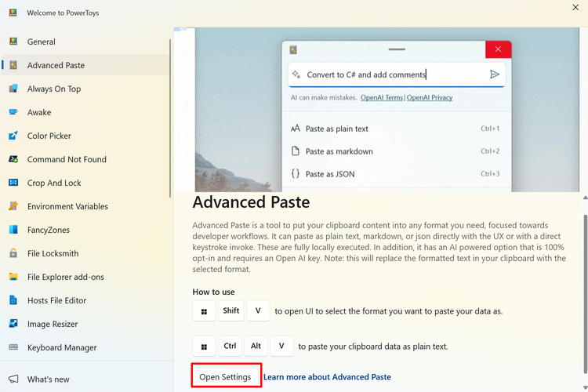The image size is (588, 392).
Task: Open Hosts File Editor page
Action: tap(85, 300)
